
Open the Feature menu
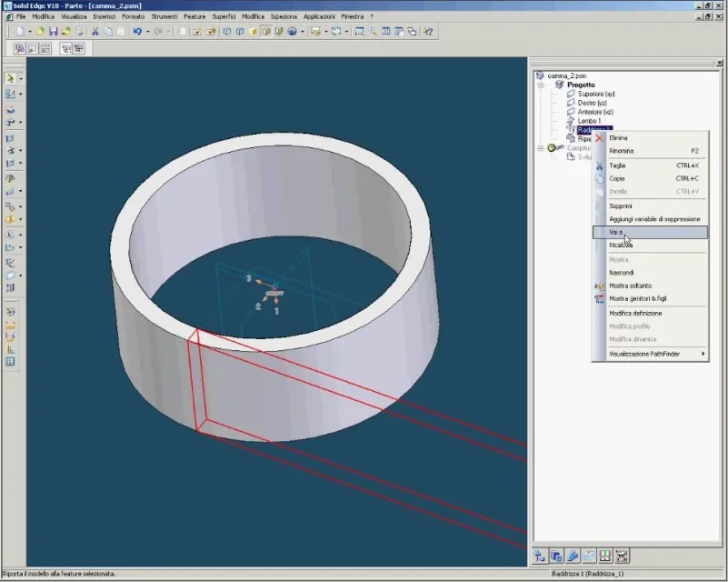(x=194, y=16)
